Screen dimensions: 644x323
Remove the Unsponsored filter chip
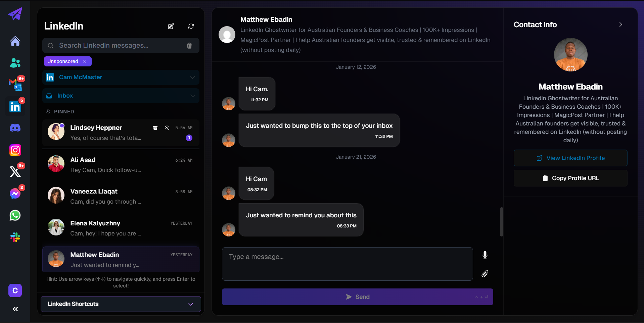85,61
